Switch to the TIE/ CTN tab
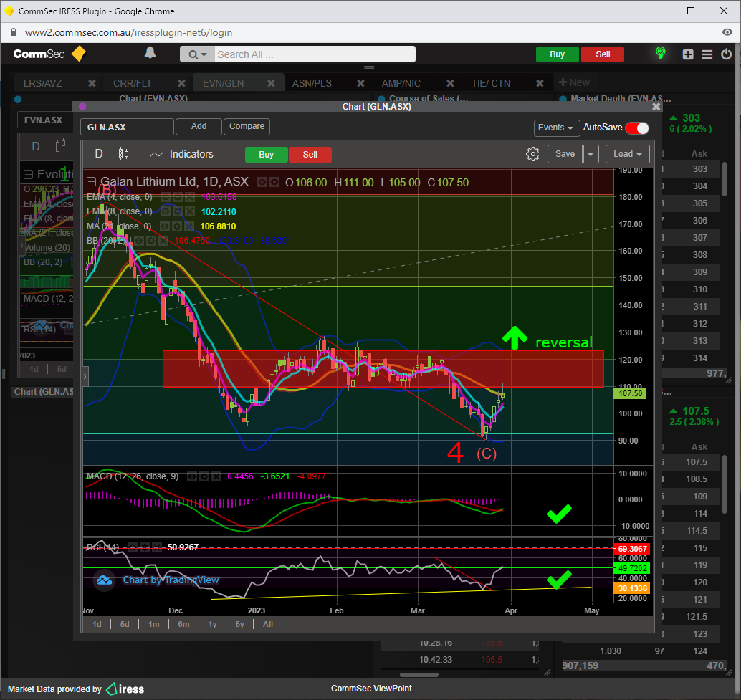 [x=491, y=83]
